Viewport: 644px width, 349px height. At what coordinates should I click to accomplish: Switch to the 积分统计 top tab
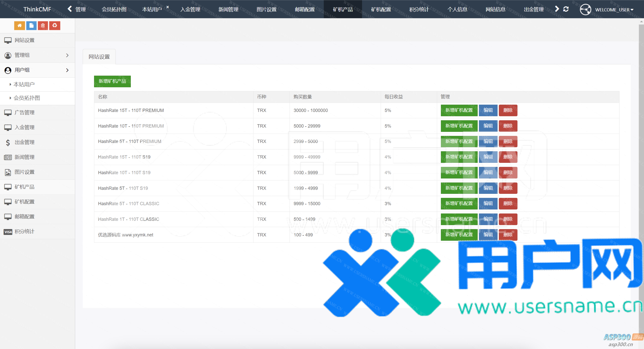(419, 10)
